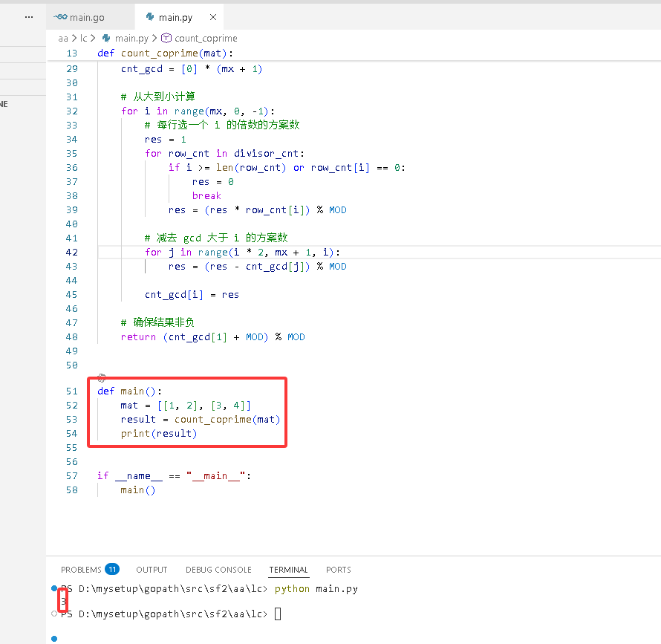
Task: Click 'result = count_coprime(mat)' line
Action: (x=201, y=420)
